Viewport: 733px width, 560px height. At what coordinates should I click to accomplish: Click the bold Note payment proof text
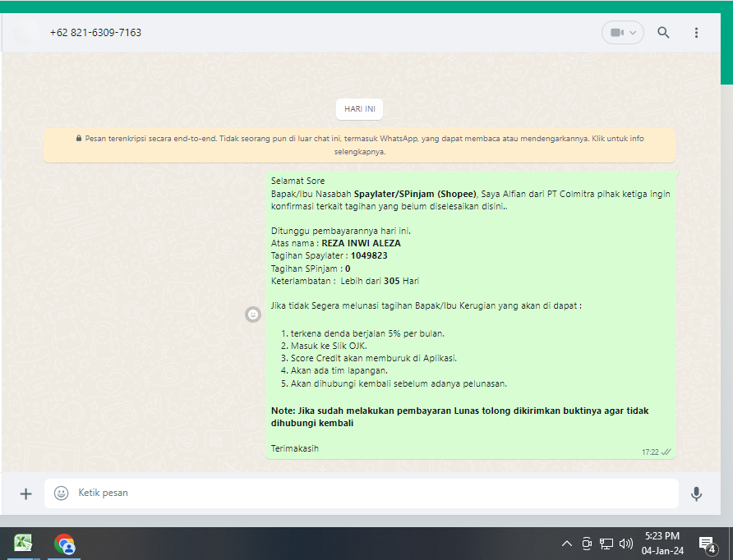(459, 416)
